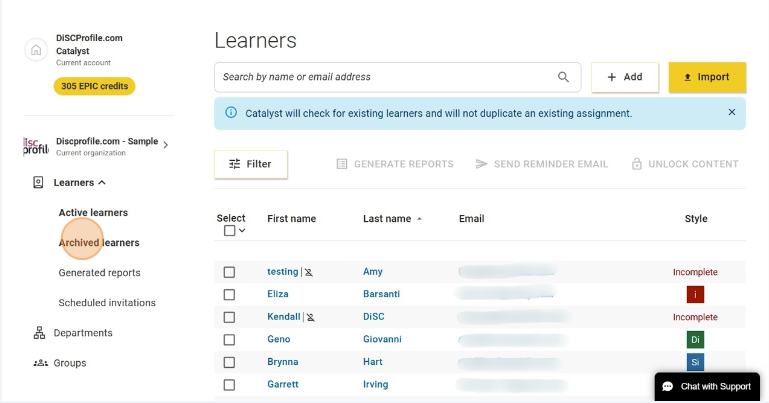The width and height of the screenshot is (769, 403).
Task: Tick the select-all checkbox in header
Action: [229, 230]
